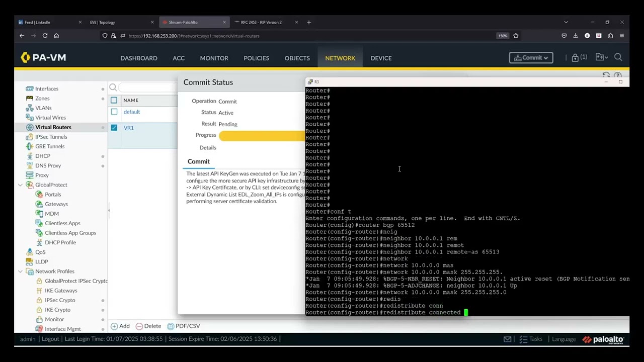This screenshot has height=362, width=644.
Task: Click the LLDP icon
Action: click(30, 261)
